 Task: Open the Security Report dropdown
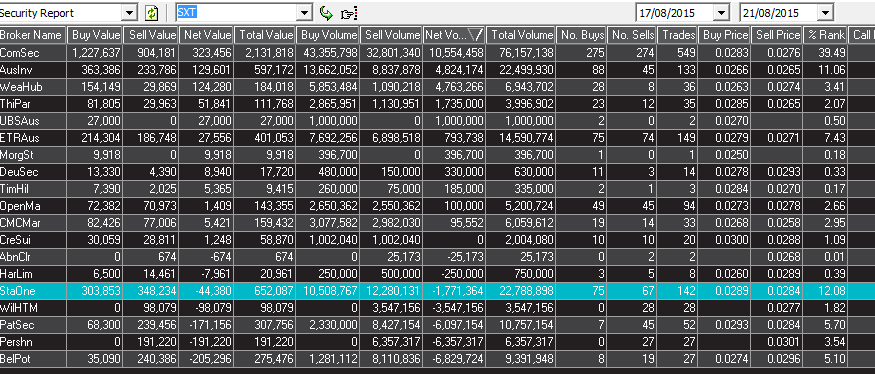[129, 13]
